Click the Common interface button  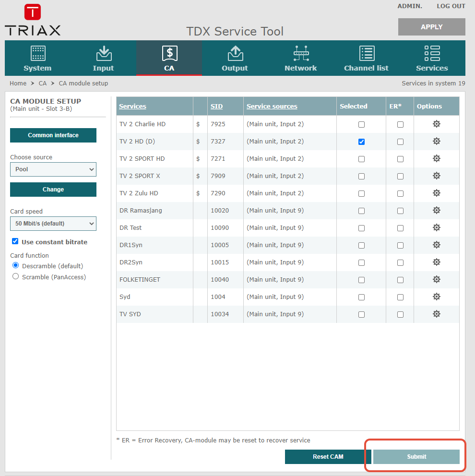click(53, 135)
